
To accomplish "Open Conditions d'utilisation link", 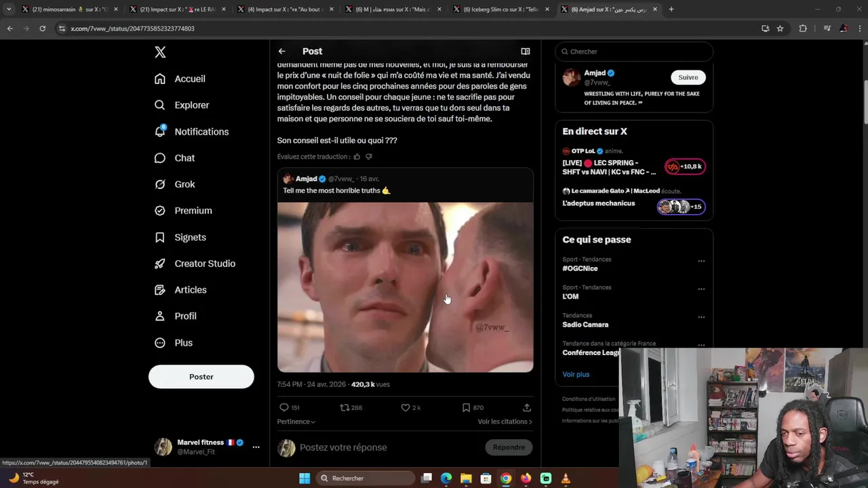I will [589, 399].
